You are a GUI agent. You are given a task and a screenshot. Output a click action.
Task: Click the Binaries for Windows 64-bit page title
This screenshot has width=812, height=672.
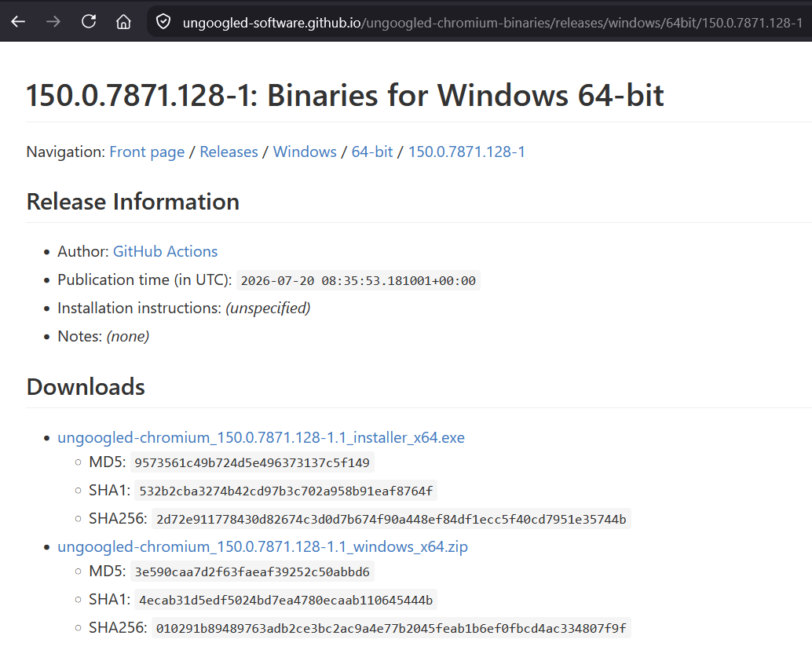point(345,95)
